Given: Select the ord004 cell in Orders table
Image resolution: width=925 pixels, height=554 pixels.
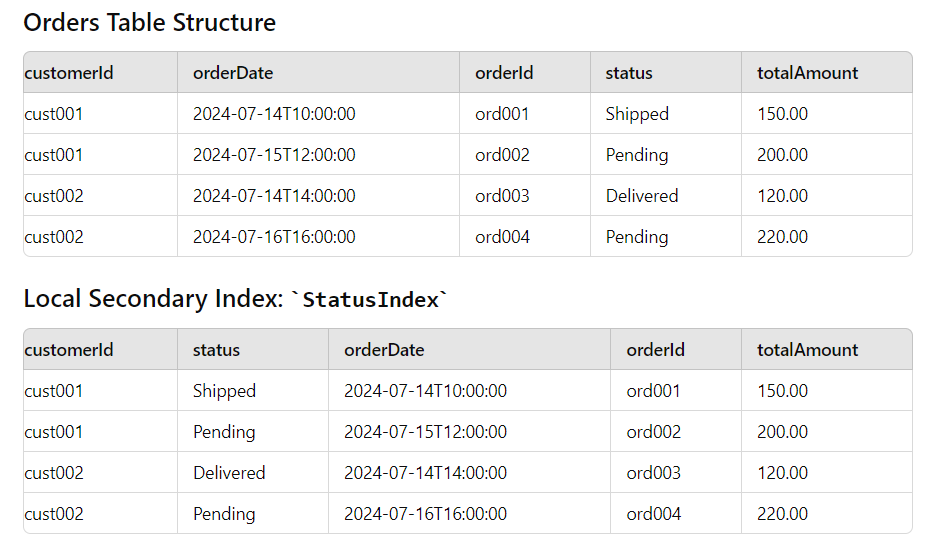Looking at the screenshot, I should 502,237.
